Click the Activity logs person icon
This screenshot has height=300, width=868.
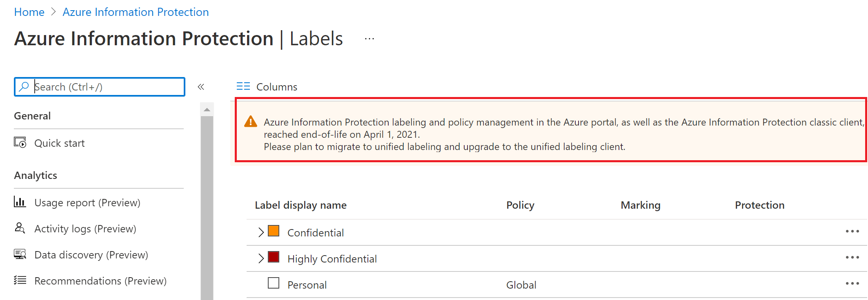[x=20, y=228]
